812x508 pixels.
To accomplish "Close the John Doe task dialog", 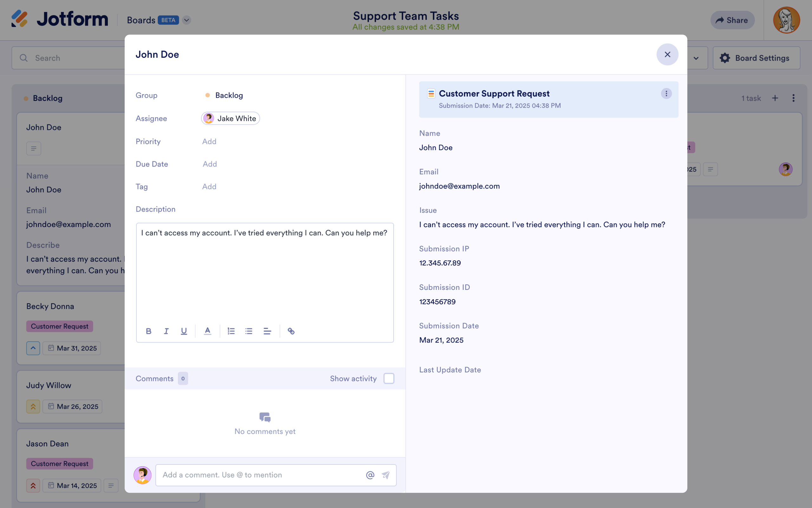I will click(667, 54).
